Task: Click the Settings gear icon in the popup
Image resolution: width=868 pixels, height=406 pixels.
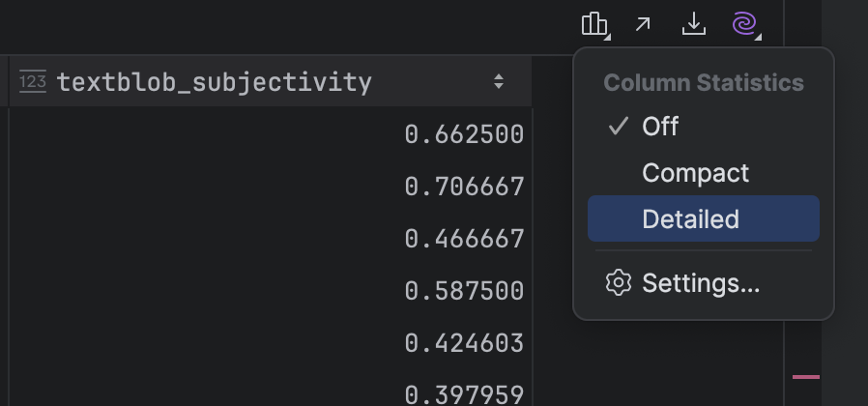Action: pos(619,283)
